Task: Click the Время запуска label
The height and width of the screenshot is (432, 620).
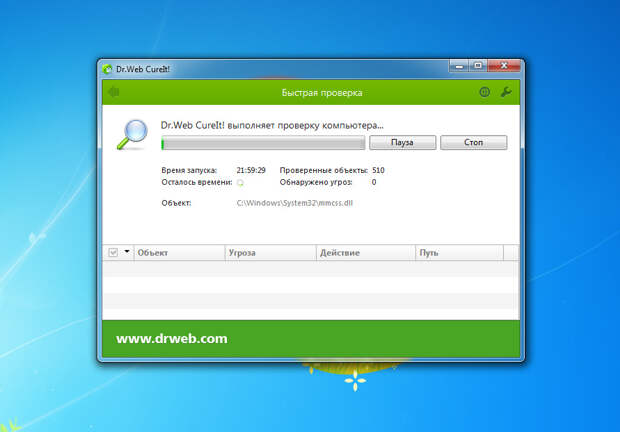Action: point(189,170)
